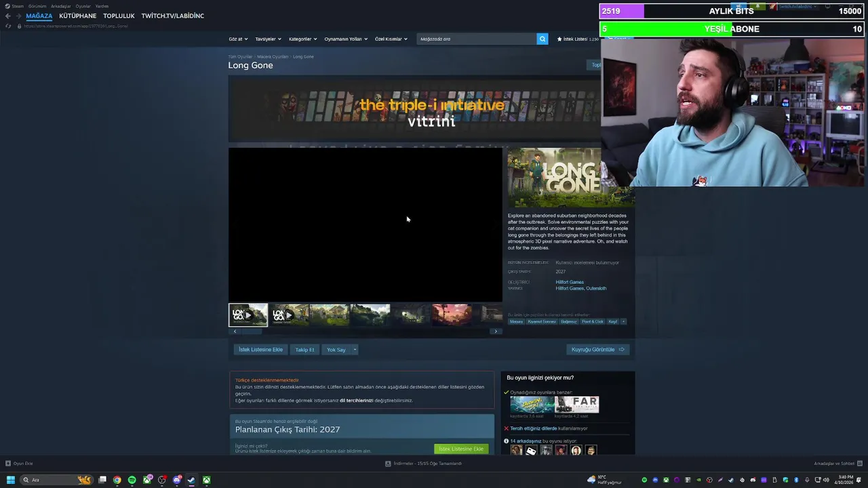
Task: Click the Macera tag
Action: tap(517, 322)
